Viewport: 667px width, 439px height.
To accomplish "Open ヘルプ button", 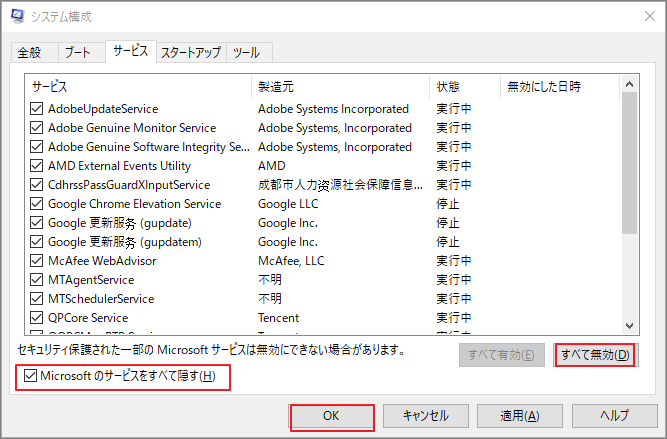I will coord(614,416).
